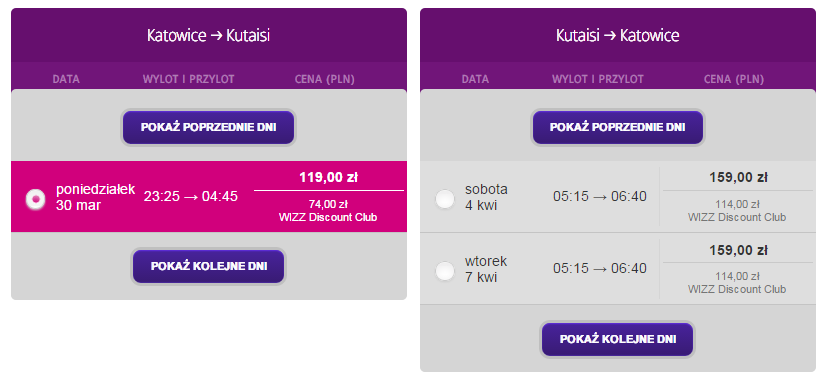Select the poniedziałek 30 mar flight radio button
The width and height of the screenshot is (825, 379).
click(x=36, y=200)
